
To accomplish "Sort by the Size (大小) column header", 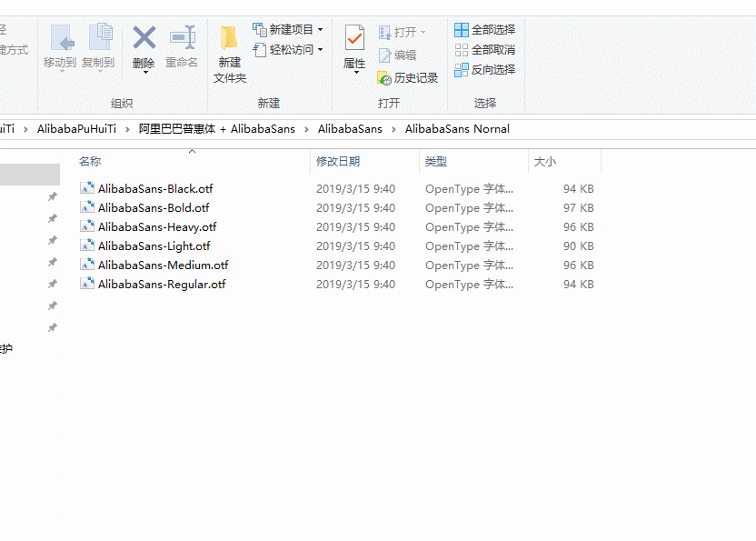I will coord(545,162).
